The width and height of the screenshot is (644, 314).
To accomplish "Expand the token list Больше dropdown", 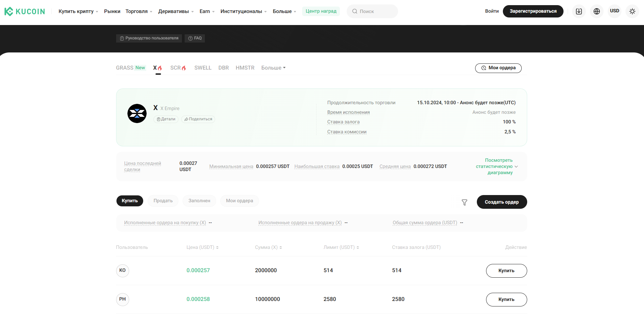I will 273,68.
